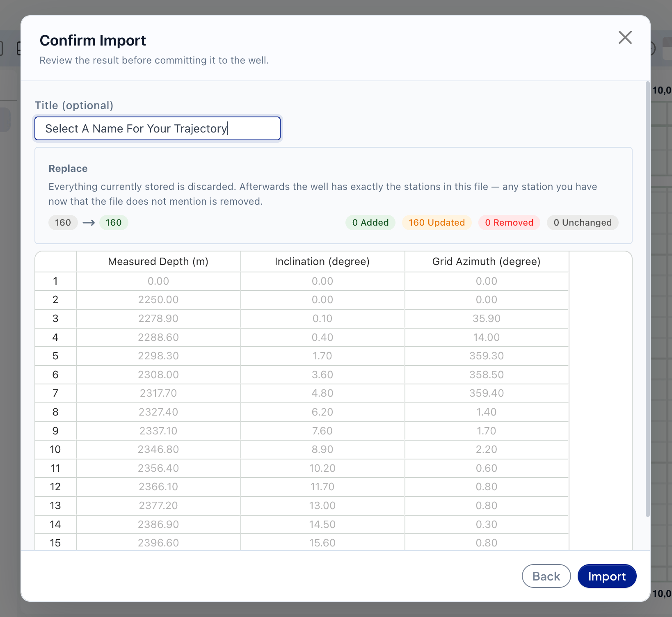
Task: Select inclination cell 3.60
Action: 322,375
